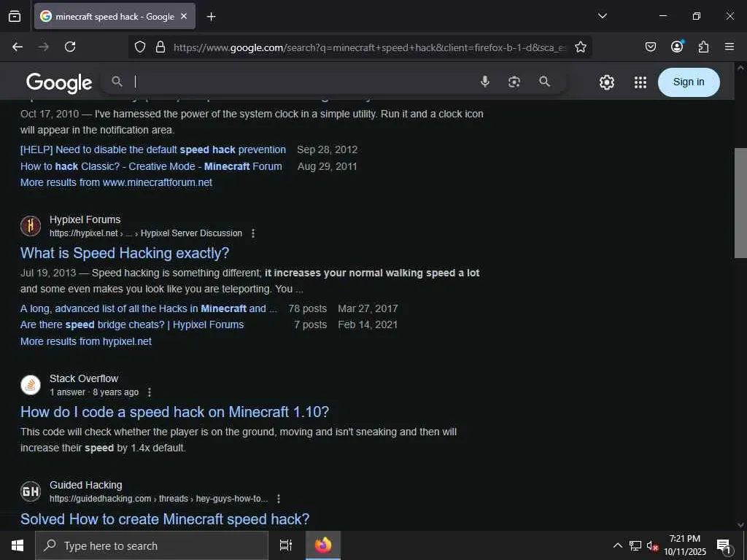Image resolution: width=747 pixels, height=560 pixels.
Task: Click Firefox taskbar icon
Action: 322,545
